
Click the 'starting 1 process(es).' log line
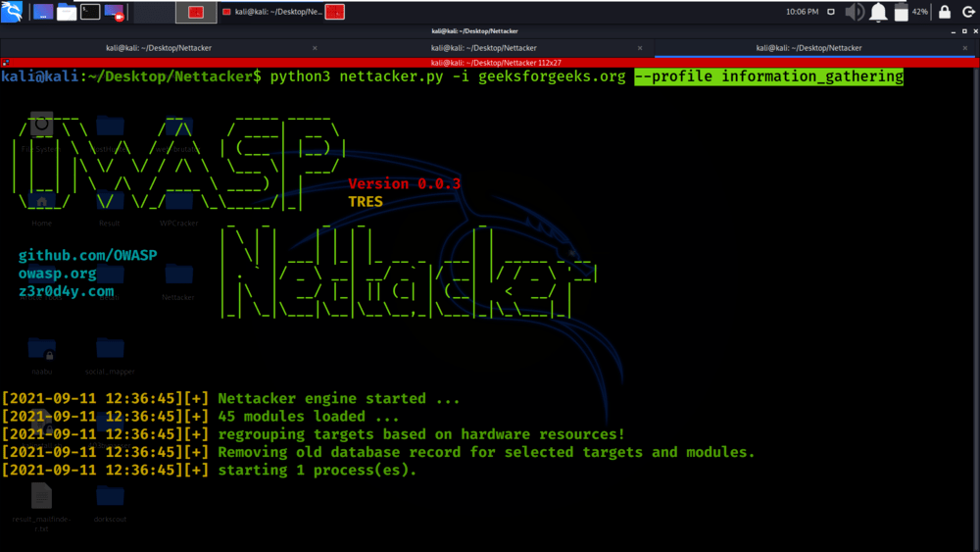(x=317, y=470)
